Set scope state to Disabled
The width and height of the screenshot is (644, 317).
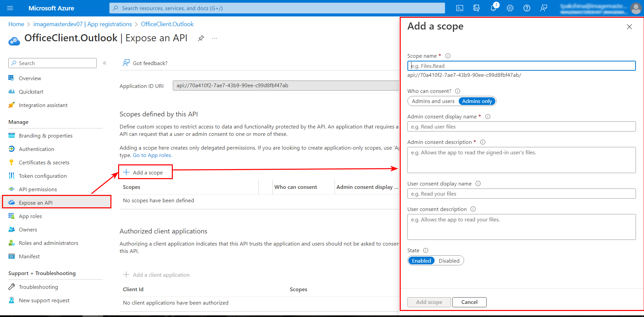click(449, 261)
